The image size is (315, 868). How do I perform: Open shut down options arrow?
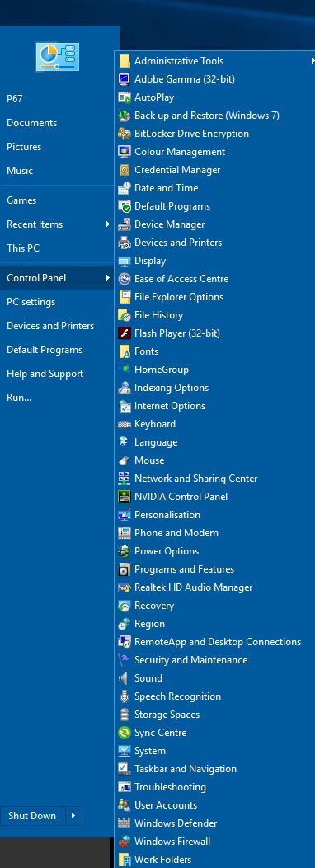click(x=73, y=816)
